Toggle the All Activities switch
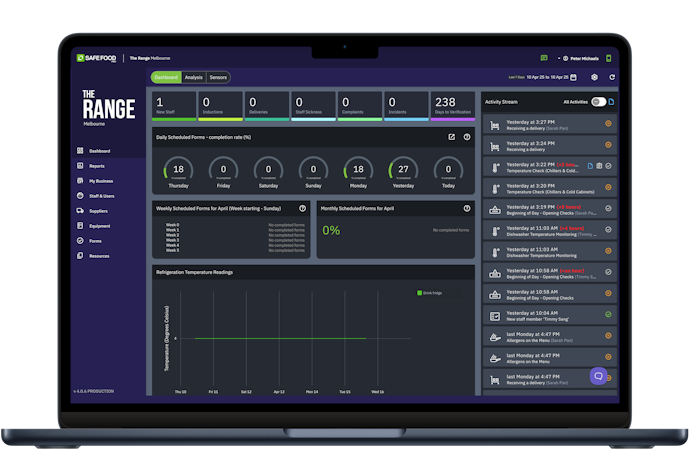690x450 pixels. pyautogui.click(x=598, y=102)
